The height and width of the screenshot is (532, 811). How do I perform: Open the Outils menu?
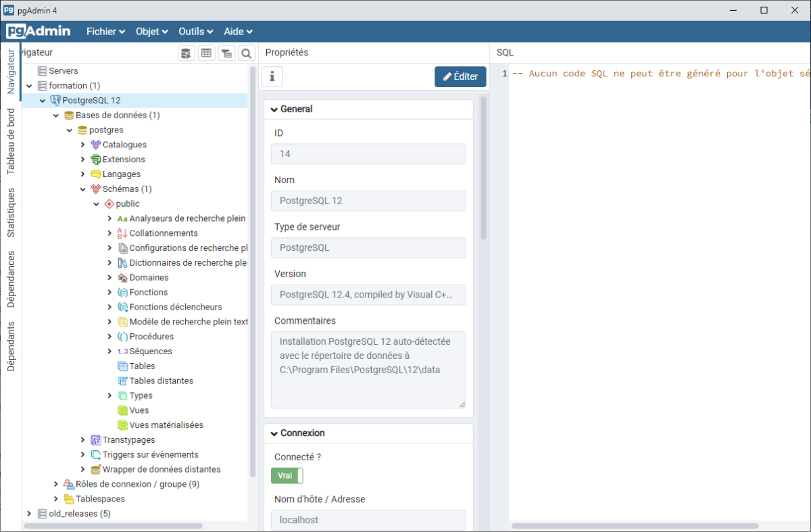point(195,31)
